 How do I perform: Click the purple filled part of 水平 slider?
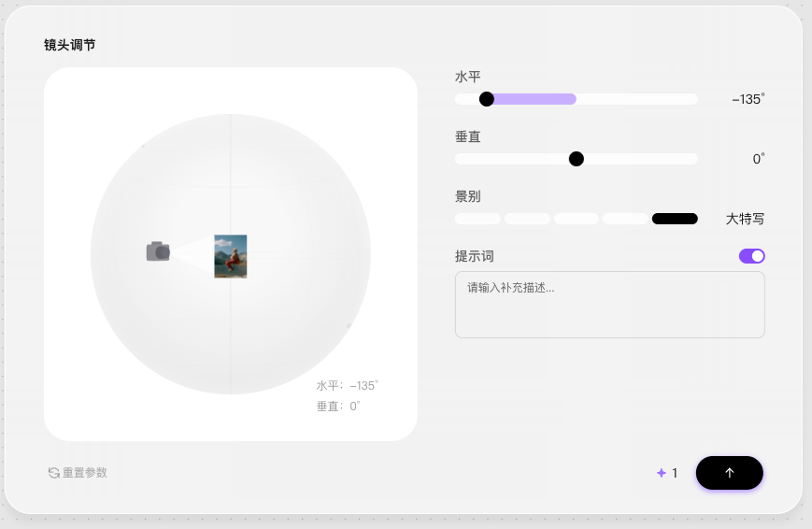tap(534, 99)
